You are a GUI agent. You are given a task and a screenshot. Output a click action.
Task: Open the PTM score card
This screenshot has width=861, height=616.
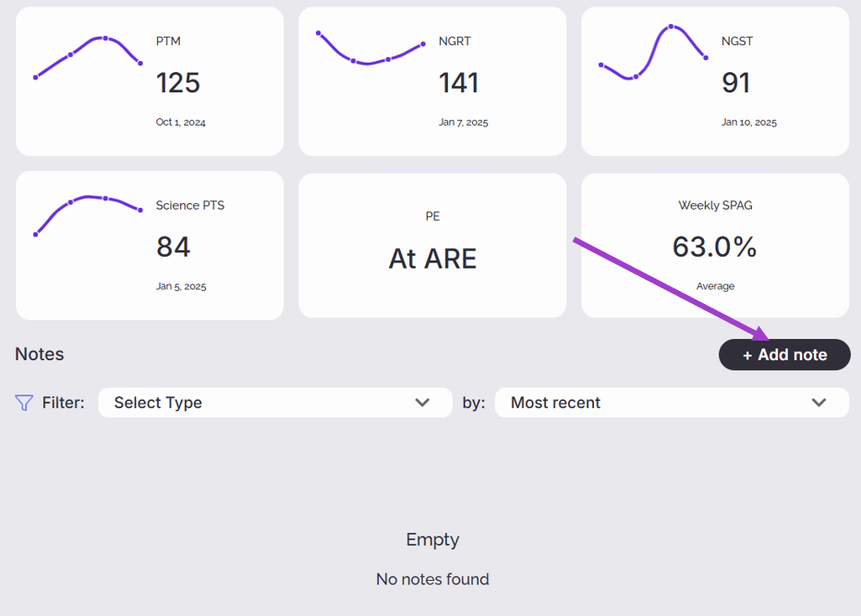(x=150, y=81)
